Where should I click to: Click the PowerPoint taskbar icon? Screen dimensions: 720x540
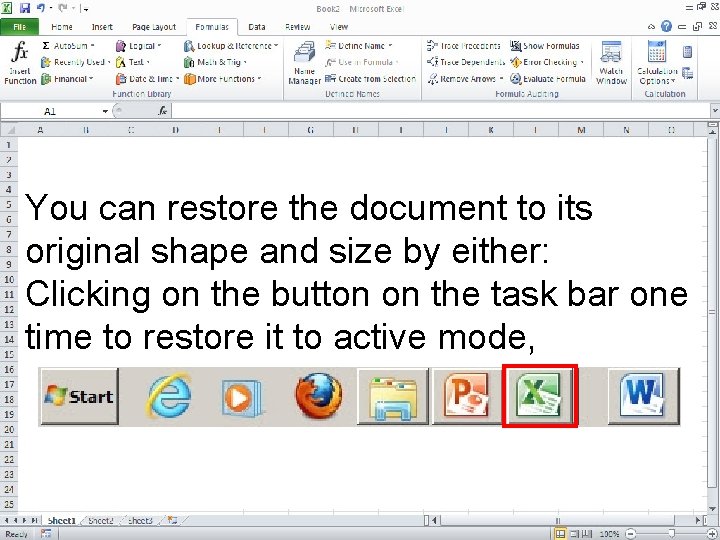(x=467, y=396)
